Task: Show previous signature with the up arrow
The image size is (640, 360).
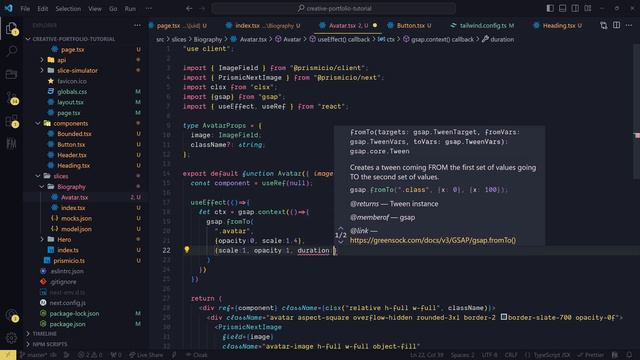Action: point(340,229)
